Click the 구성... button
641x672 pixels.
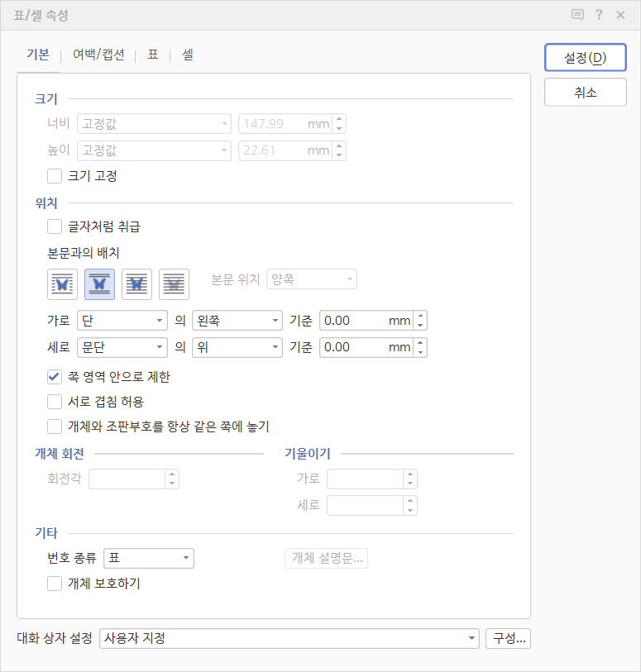click(509, 639)
